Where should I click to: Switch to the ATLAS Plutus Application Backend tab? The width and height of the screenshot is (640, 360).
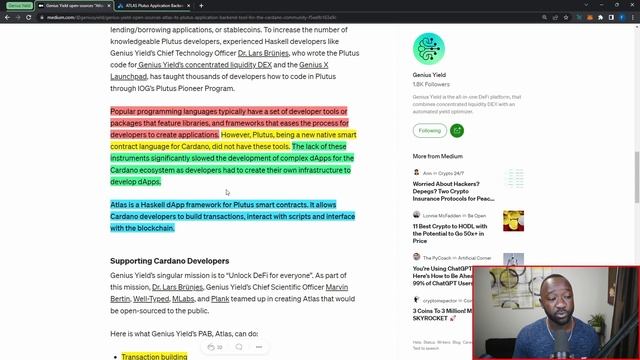tap(154, 6)
